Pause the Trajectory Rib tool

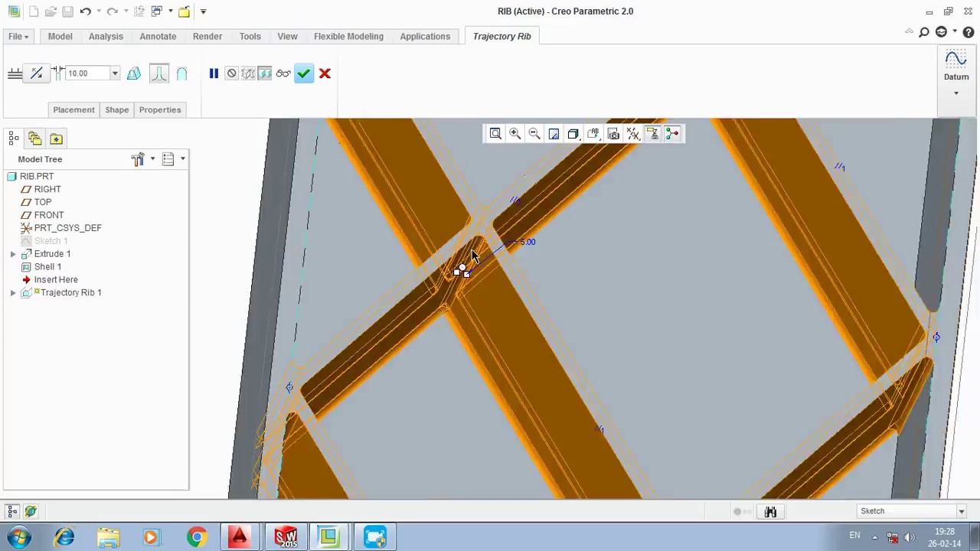214,73
